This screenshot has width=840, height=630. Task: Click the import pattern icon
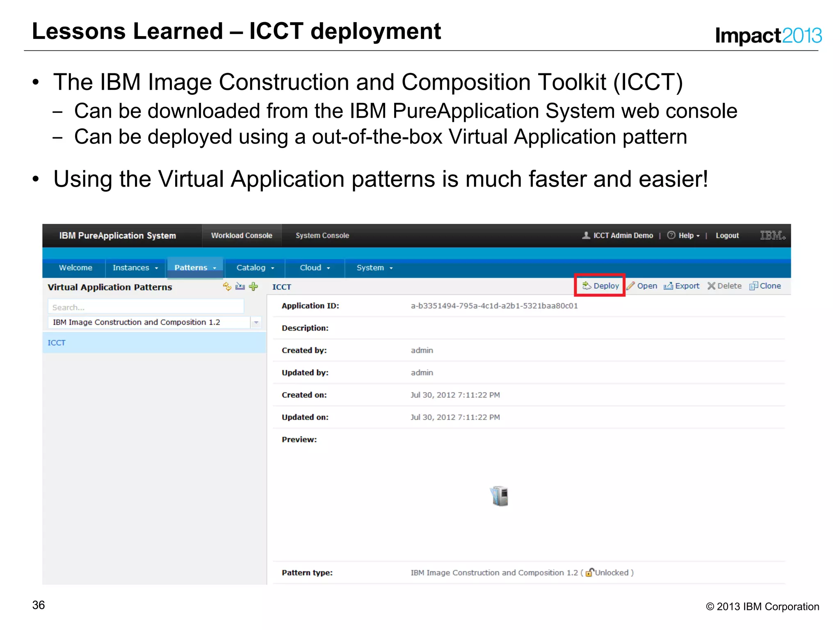coord(240,287)
